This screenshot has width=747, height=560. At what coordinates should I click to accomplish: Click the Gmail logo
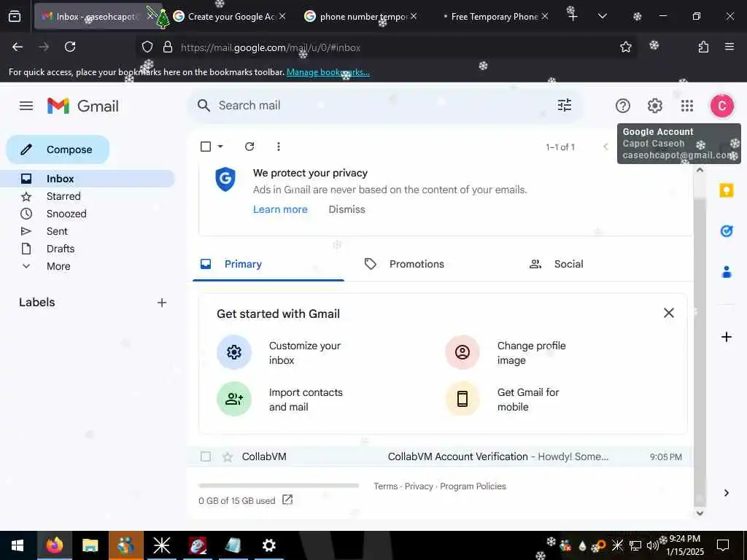pyautogui.click(x=83, y=106)
